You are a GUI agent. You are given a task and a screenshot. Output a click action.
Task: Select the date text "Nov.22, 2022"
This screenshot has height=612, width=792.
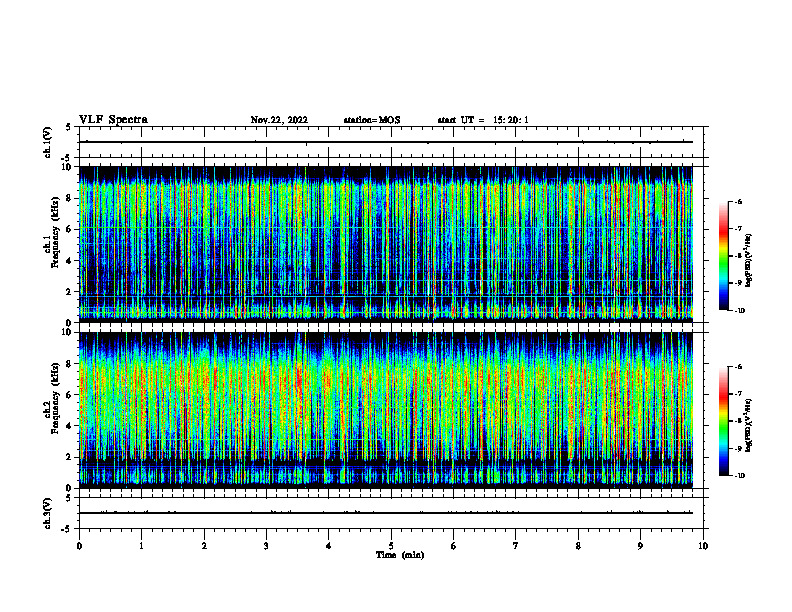click(x=279, y=120)
